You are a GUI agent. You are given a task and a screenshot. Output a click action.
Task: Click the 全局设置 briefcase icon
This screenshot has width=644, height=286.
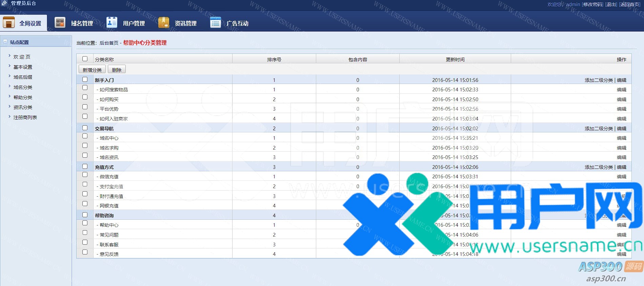click(9, 23)
